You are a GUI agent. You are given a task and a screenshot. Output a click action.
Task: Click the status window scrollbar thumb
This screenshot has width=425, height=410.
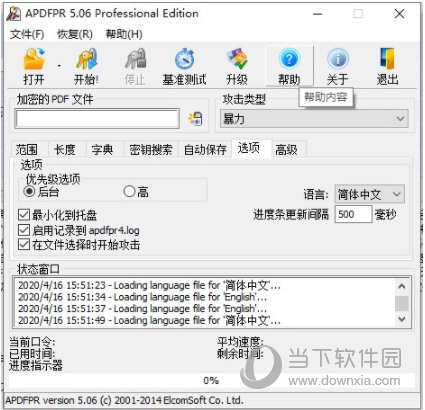(402, 303)
